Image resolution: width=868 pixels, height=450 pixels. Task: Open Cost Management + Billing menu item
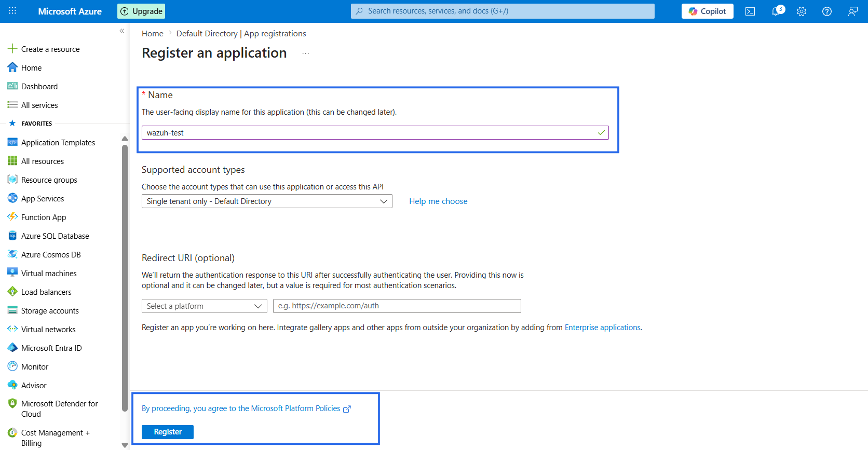(x=55, y=438)
